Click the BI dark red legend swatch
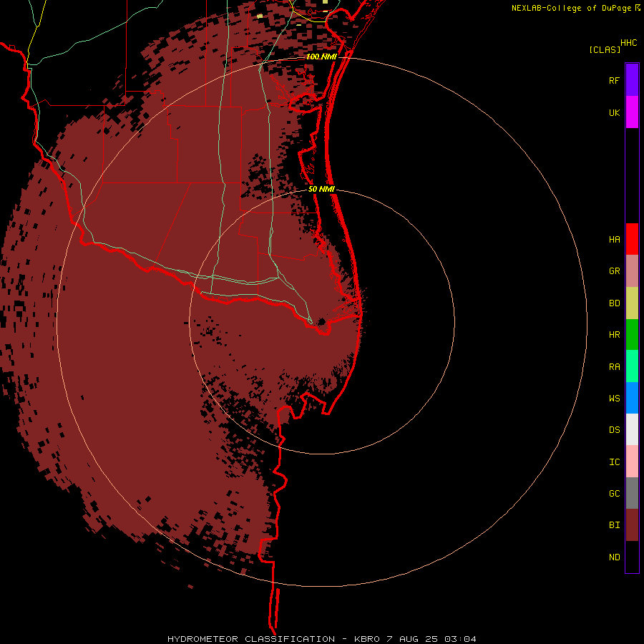Screen dimensions: 644x644 click(632, 525)
